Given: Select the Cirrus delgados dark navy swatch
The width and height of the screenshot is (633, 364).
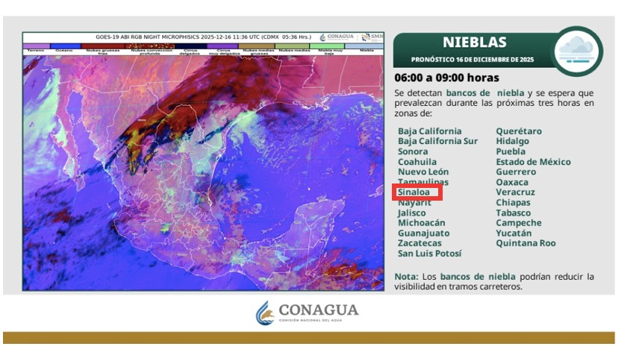Looking at the screenshot, I should tap(190, 46).
